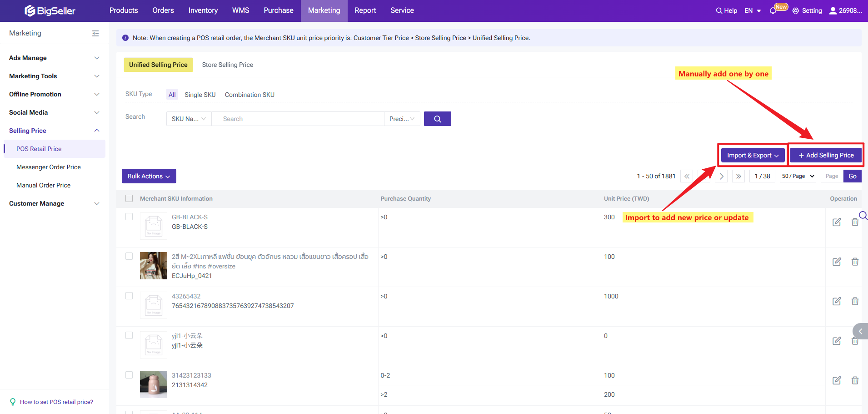
Task: Change the 50 / Page size selector
Action: [x=798, y=176]
